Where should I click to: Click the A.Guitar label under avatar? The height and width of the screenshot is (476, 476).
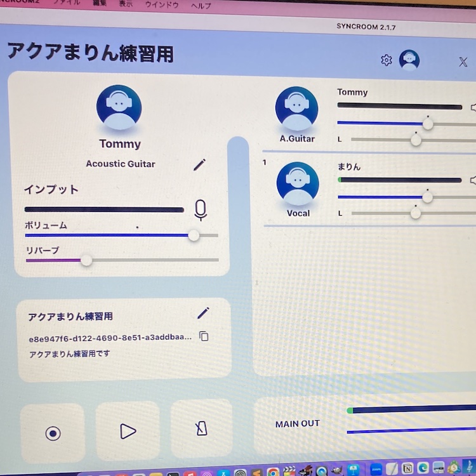(297, 139)
